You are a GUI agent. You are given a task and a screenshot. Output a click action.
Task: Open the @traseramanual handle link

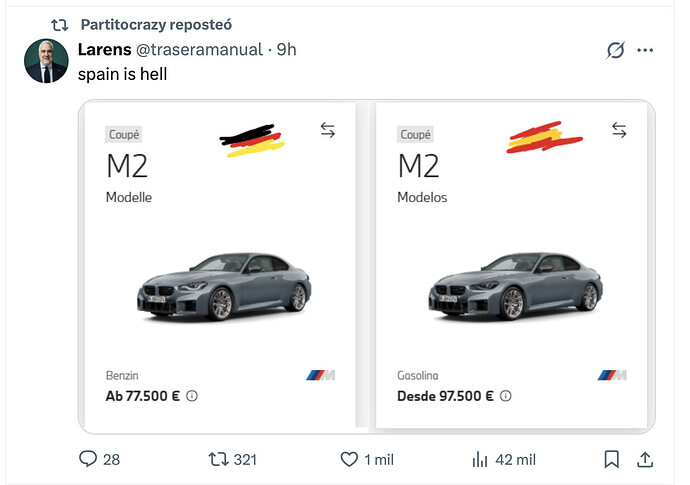(x=199, y=50)
